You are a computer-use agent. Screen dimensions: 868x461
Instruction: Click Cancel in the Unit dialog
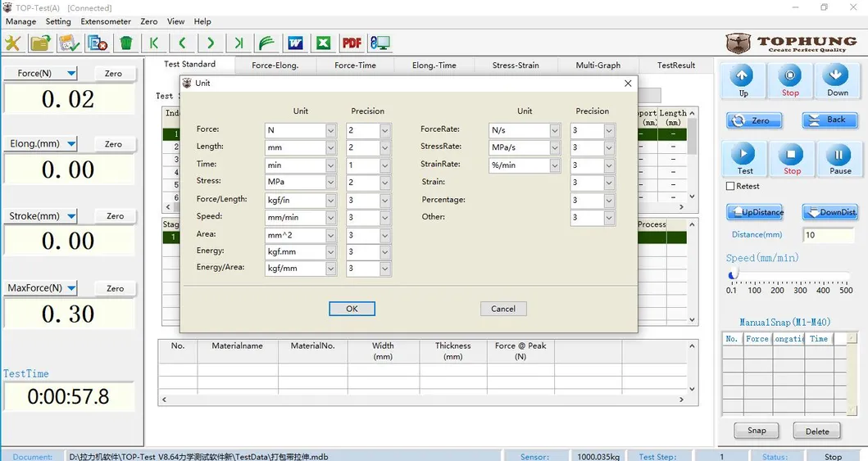(503, 309)
